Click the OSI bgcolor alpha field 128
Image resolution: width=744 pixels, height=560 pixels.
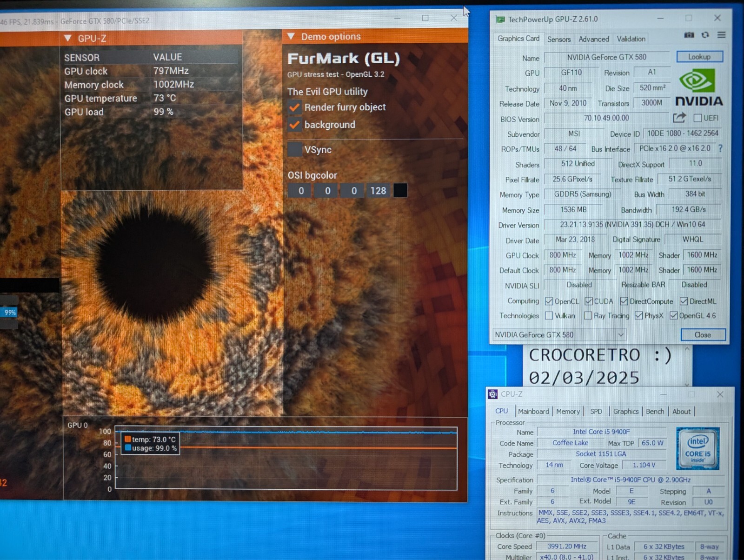[378, 191]
